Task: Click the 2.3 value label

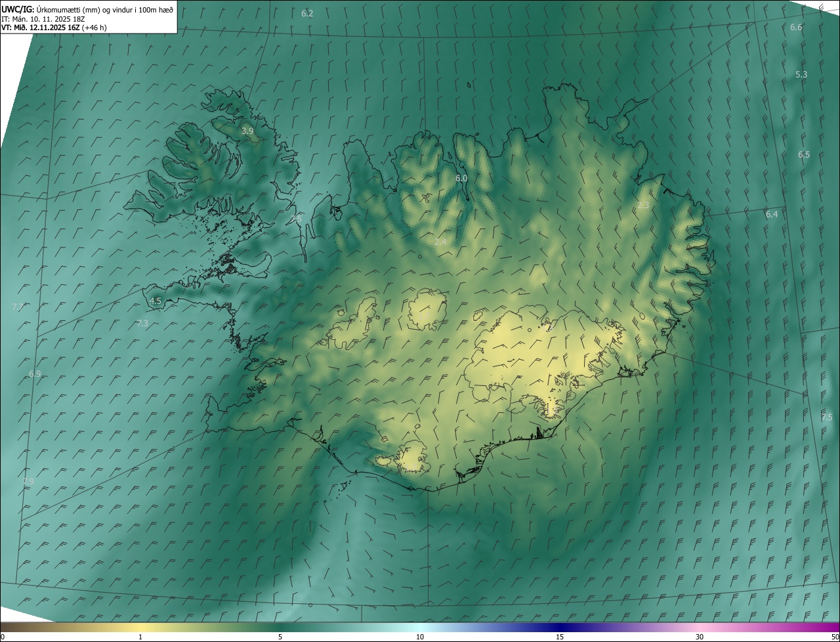Action: (643, 205)
